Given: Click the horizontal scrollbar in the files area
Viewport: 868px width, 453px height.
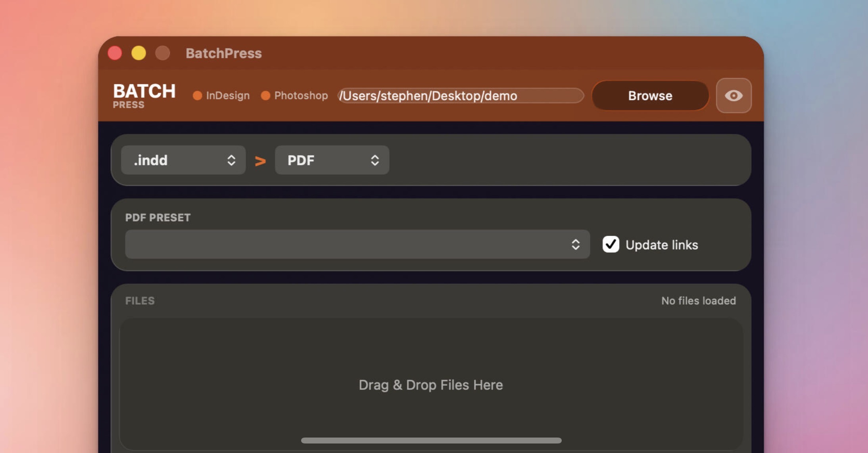Looking at the screenshot, I should [x=431, y=440].
